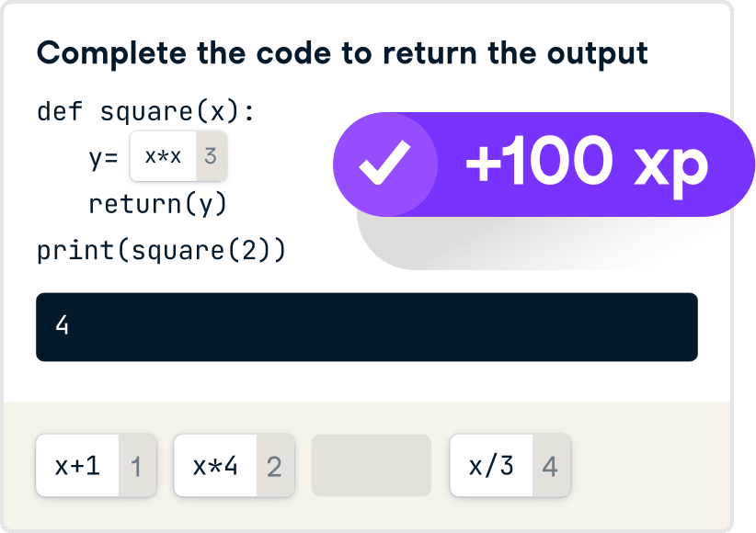Click the xp letters in purple badge
Screen dimensions: 756x533
670,169
